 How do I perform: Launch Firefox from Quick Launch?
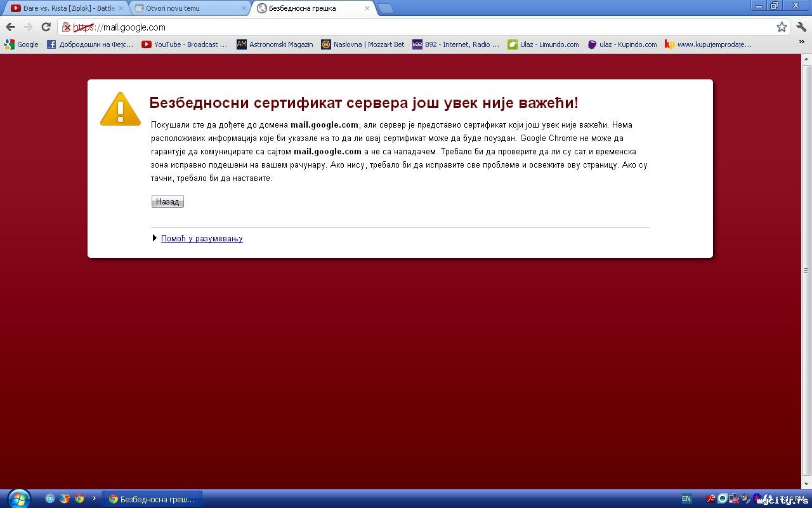(65, 498)
